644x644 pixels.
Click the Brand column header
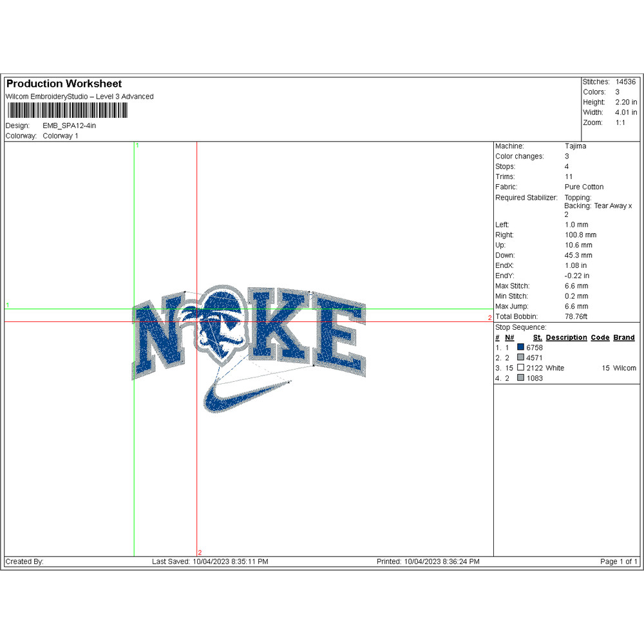(623, 337)
